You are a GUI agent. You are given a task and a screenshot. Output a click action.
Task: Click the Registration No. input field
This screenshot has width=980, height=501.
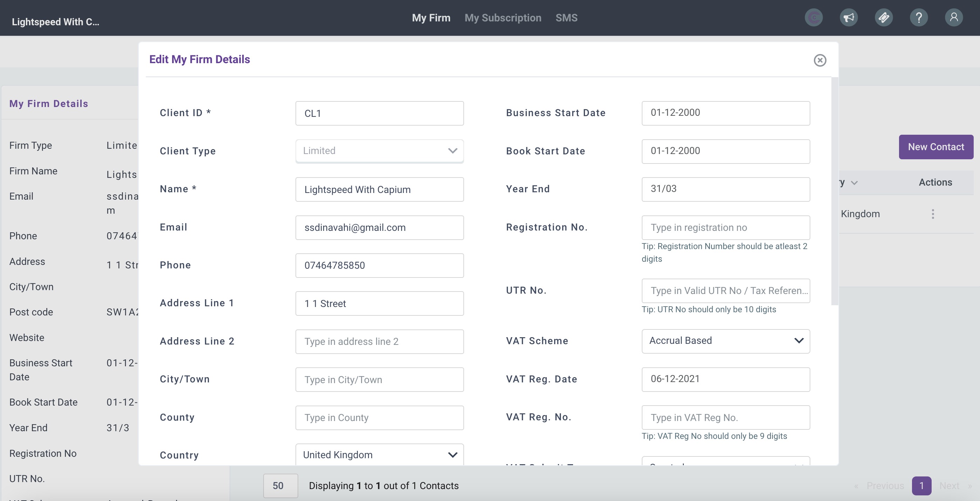pyautogui.click(x=726, y=228)
